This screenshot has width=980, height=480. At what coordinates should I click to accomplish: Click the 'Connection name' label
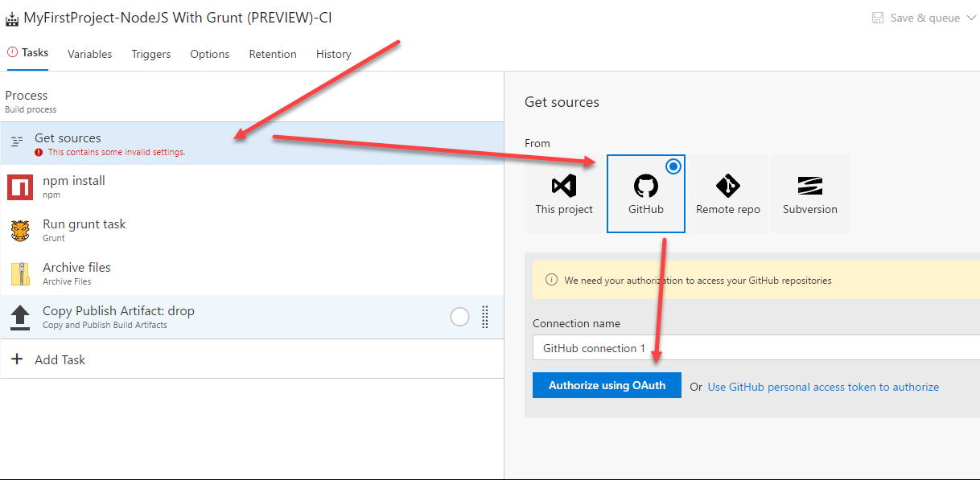point(576,323)
